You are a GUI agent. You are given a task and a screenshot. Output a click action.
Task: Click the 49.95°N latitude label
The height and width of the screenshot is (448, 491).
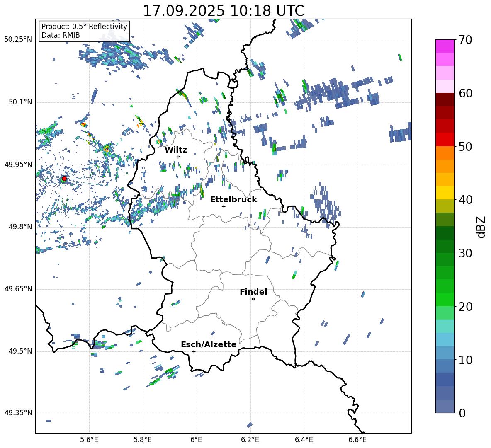pos(18,165)
